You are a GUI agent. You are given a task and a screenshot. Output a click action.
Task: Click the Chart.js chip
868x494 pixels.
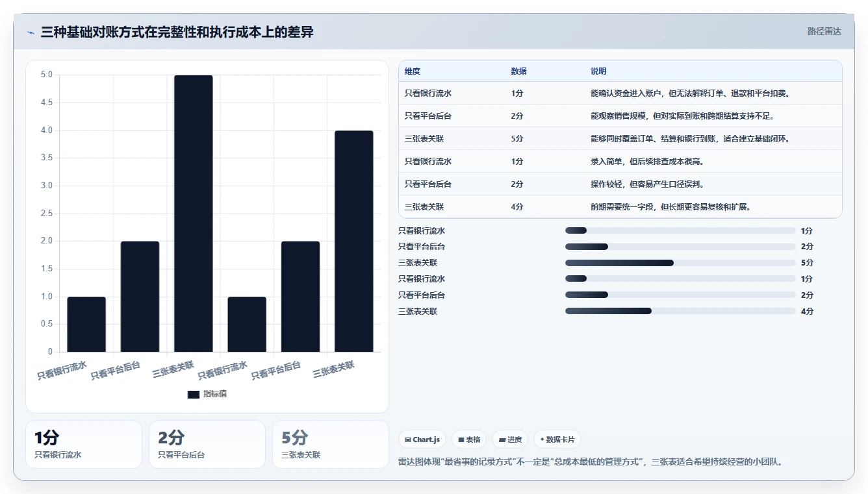click(x=422, y=439)
